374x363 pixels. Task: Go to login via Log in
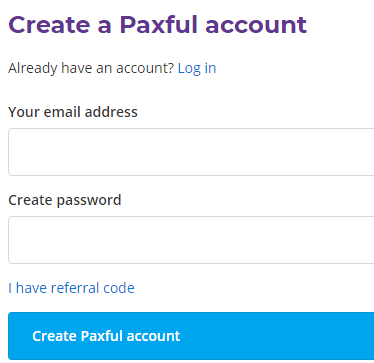click(x=197, y=68)
